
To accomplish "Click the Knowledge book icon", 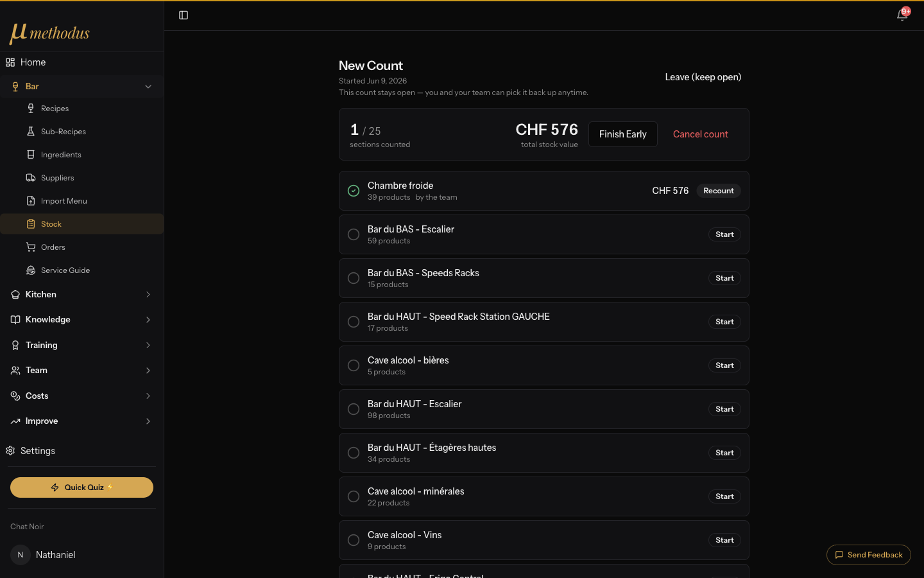I will pos(15,320).
